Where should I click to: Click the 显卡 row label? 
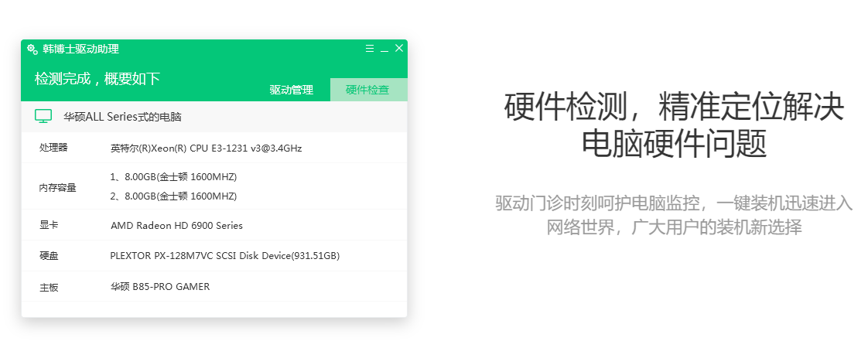[49, 225]
